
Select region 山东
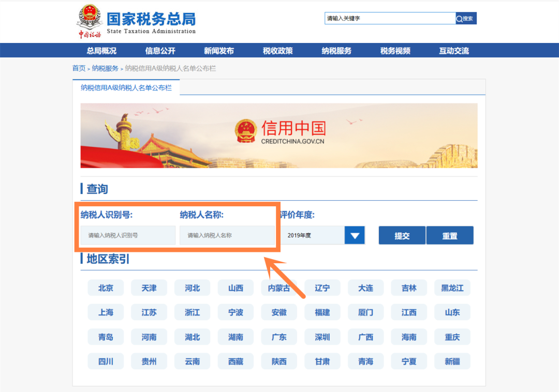(452, 312)
